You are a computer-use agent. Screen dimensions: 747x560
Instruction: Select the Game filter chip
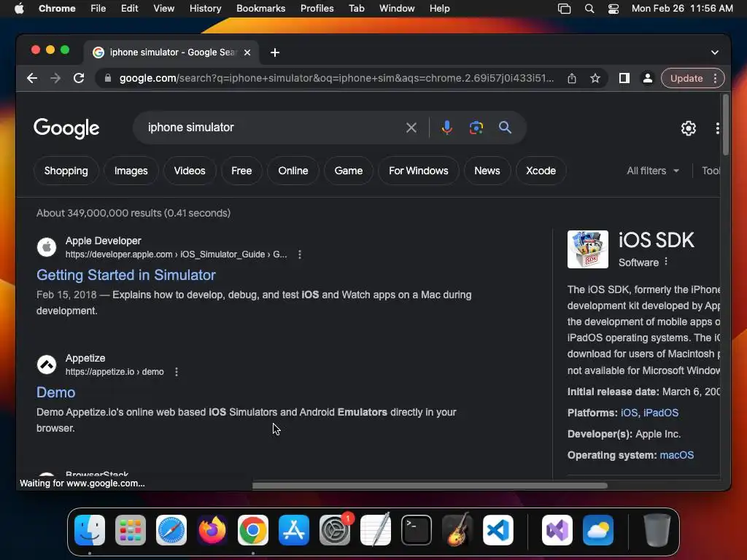(349, 171)
